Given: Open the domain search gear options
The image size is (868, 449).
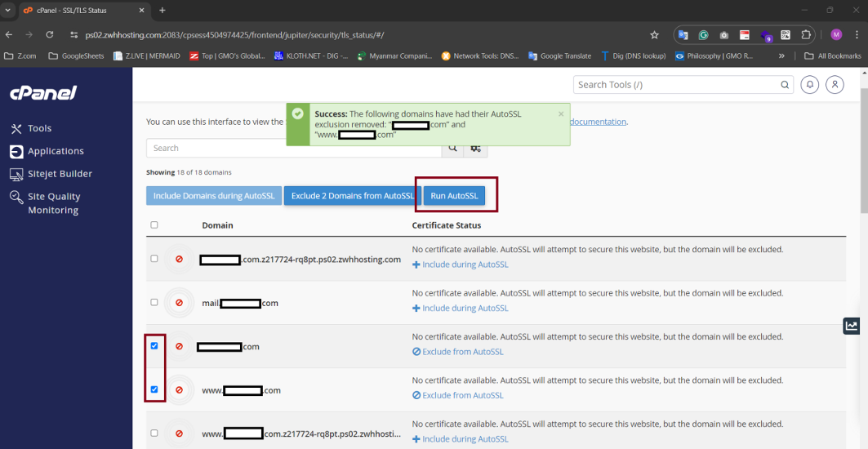Looking at the screenshot, I should 475,149.
